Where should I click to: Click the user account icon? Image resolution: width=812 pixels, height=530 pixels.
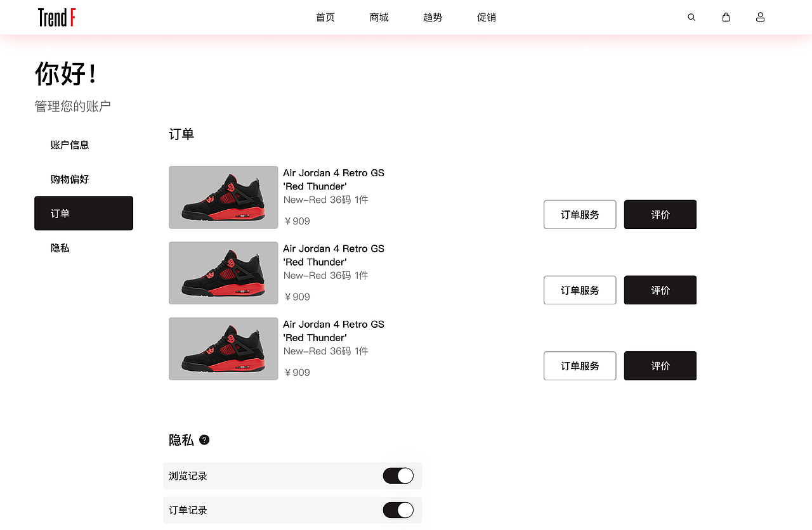click(x=760, y=18)
